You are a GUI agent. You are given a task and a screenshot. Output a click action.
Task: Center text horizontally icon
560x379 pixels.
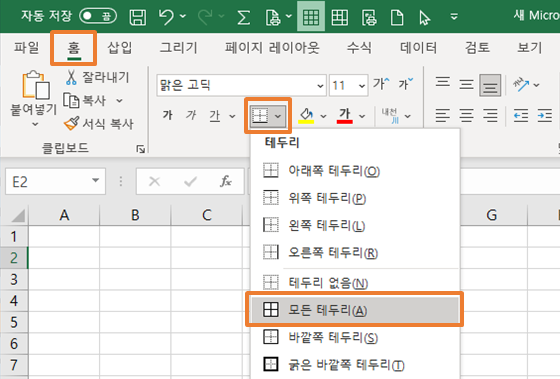[466, 116]
